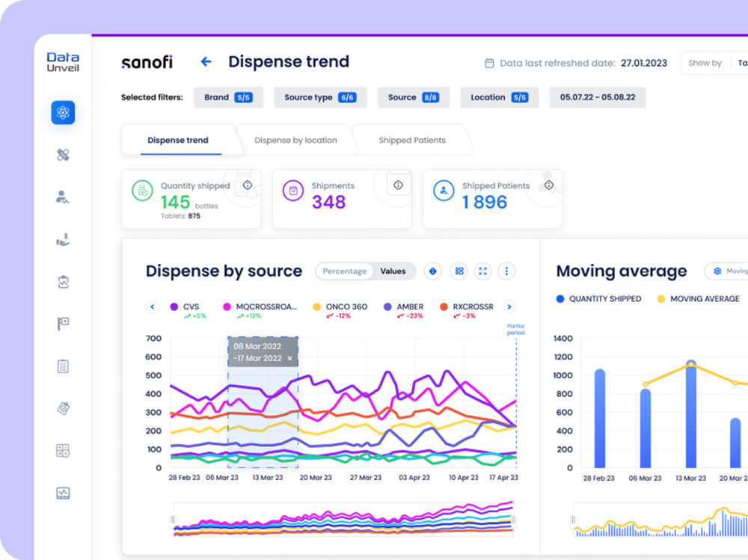The image size is (748, 560).
Task: Click the Moving average settings icon
Action: click(x=717, y=271)
